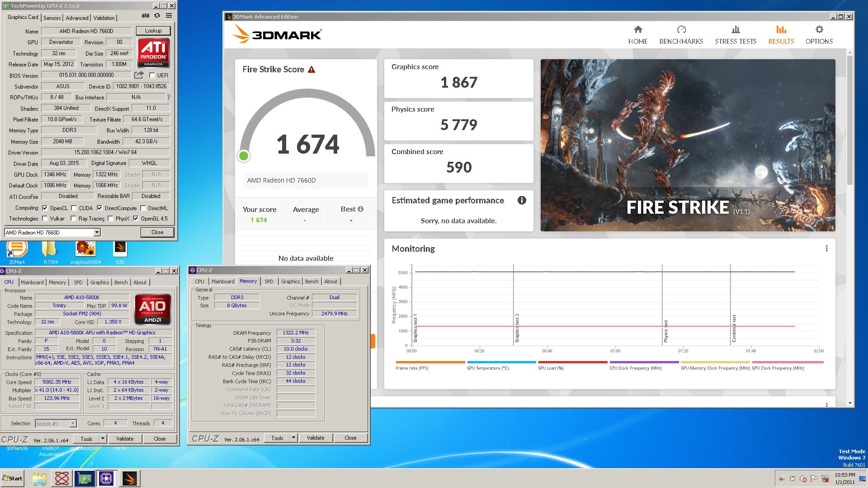
Task: Expand the Tools dropdown arrow in CPU-Z CPU window
Action: click(x=103, y=439)
